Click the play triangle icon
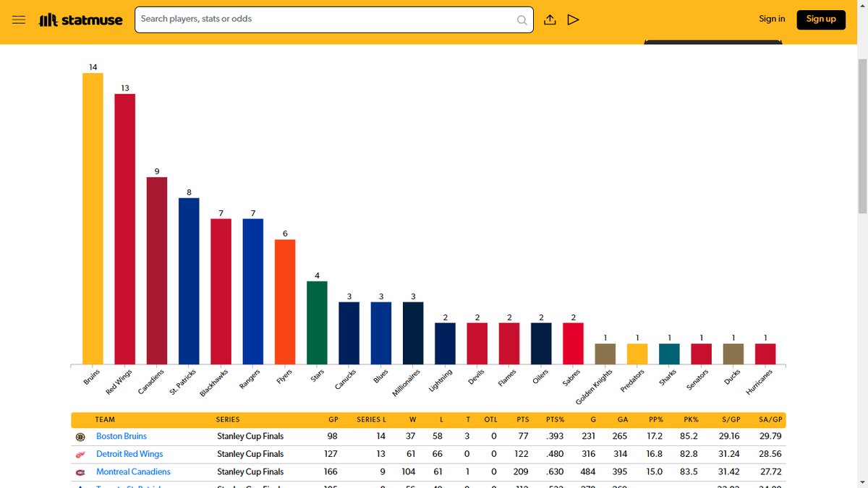 (x=574, y=20)
